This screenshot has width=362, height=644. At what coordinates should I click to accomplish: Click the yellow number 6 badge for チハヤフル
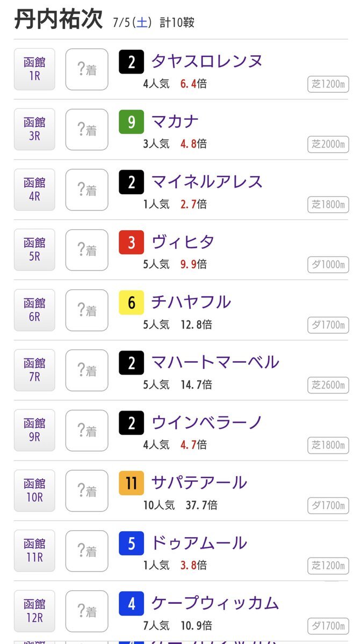132,303
